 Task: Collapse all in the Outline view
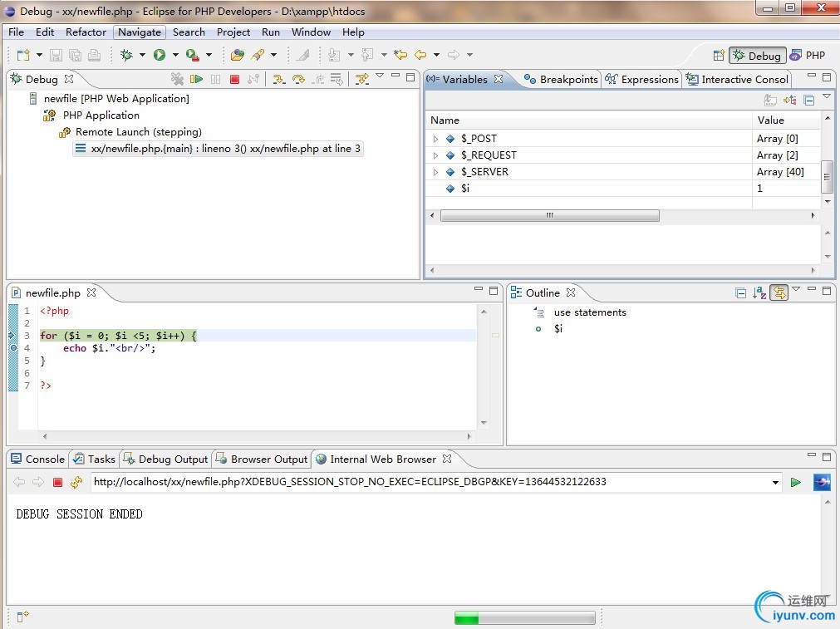point(741,293)
